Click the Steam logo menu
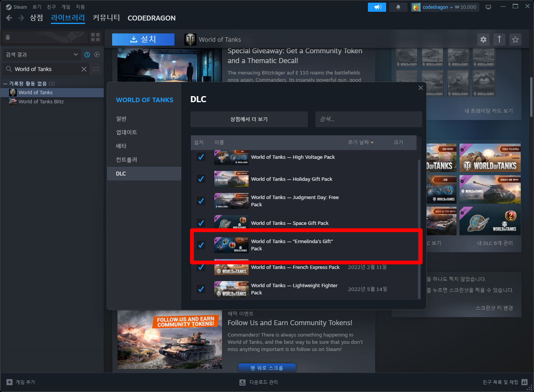Viewport: 534px width, 392px height. 9,7
